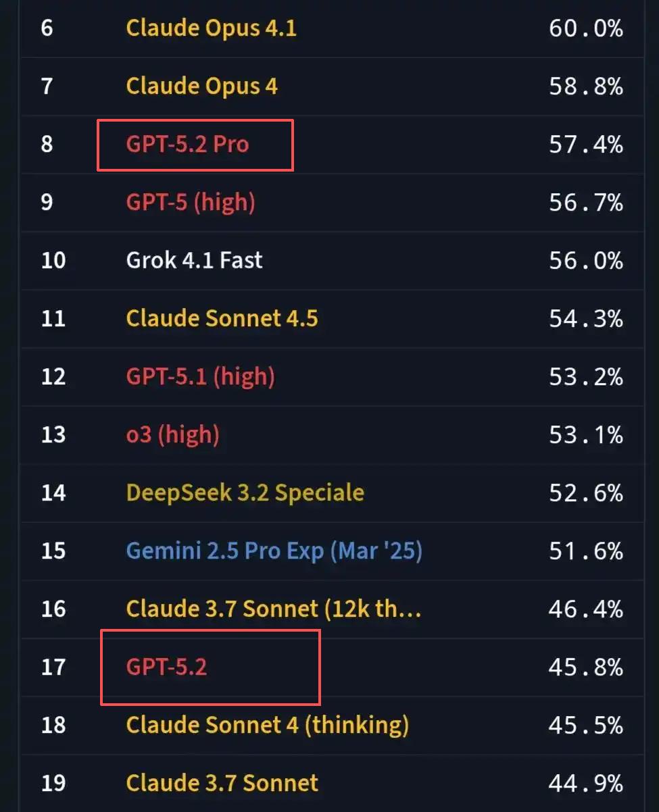Image resolution: width=659 pixels, height=812 pixels.
Task: Select Gemini 2.5 Pro Exp (Mar '25)
Action: pos(274,551)
